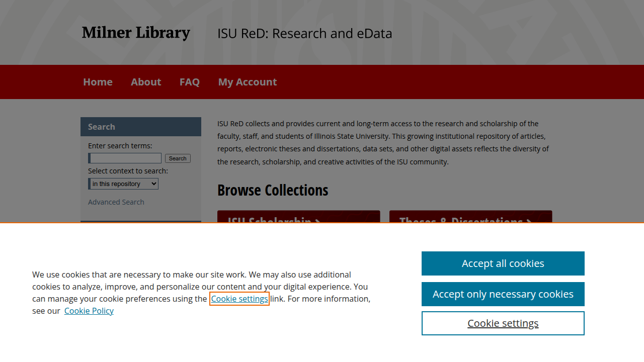Image resolution: width=644 pixels, height=362 pixels.
Task: Open the 'in this repository' context dropdown
Action: pyautogui.click(x=123, y=184)
